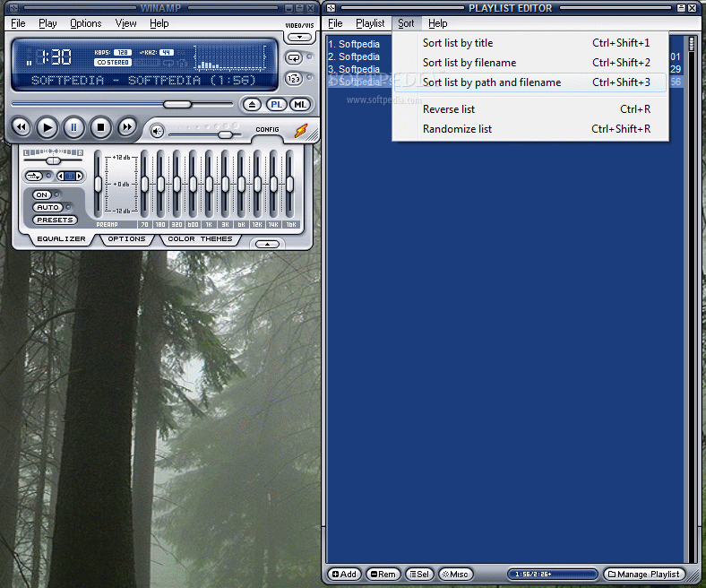706x588 pixels.
Task: Mute audio with the speaker icon
Action: 157,131
